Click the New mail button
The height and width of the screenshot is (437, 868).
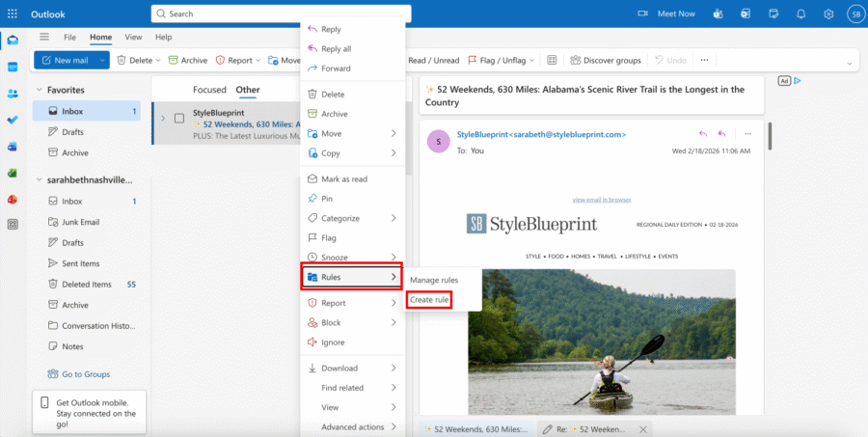tap(66, 61)
